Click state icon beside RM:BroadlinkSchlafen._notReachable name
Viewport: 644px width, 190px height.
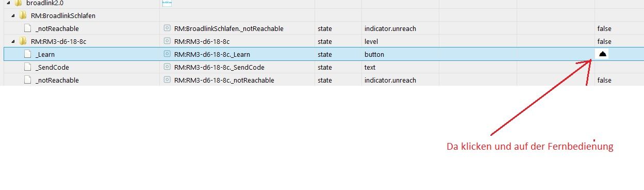pyautogui.click(x=167, y=28)
